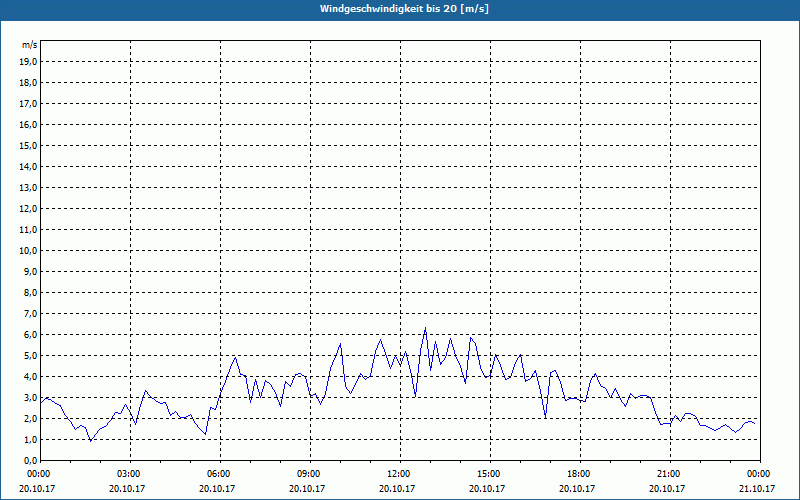Click the 06:00 time label
The height and width of the screenshot is (500, 800).
point(220,474)
